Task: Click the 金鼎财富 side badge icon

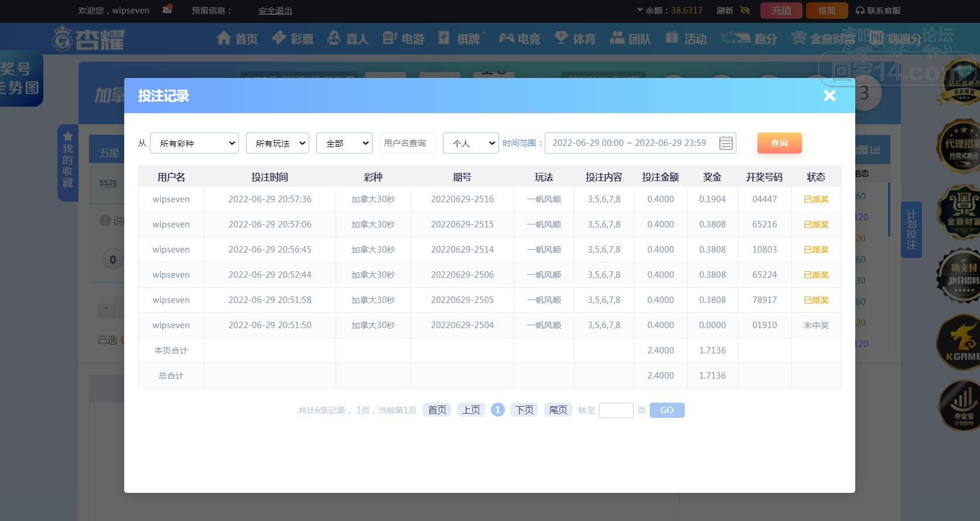Action: [x=958, y=212]
